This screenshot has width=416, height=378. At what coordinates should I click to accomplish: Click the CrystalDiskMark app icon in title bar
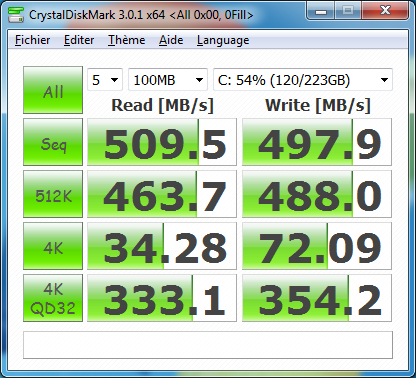16,15
